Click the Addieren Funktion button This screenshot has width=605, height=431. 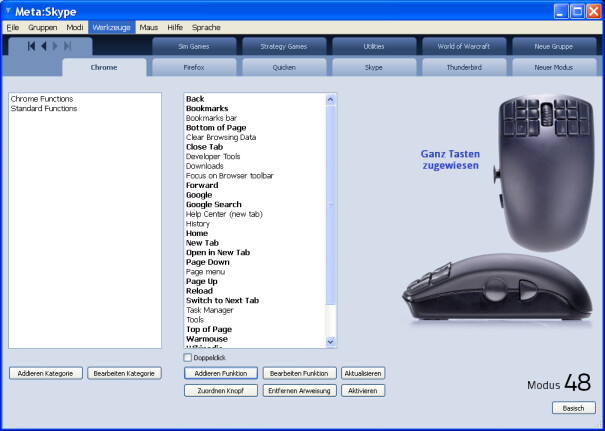221,373
